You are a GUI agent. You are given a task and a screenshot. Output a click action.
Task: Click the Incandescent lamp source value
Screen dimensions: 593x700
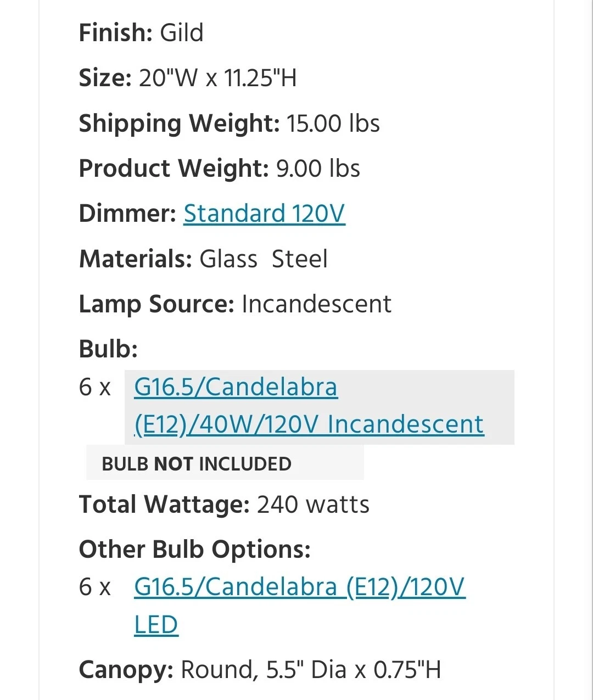tap(316, 304)
